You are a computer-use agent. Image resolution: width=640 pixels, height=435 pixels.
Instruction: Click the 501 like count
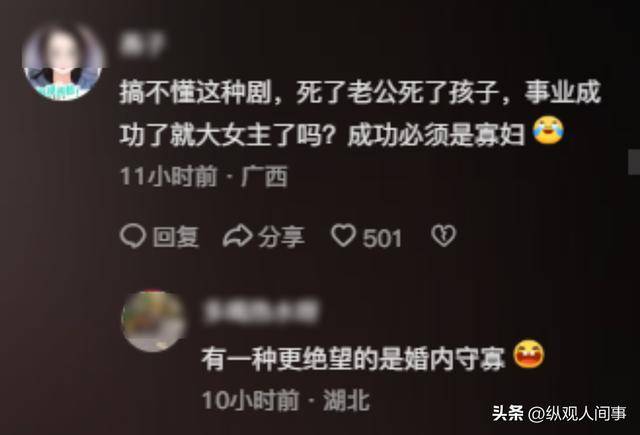(x=382, y=238)
